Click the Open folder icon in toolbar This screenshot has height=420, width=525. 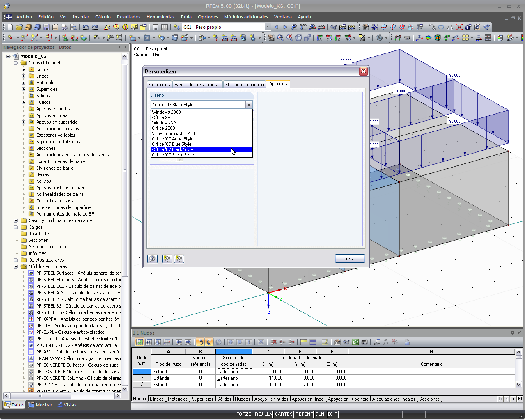click(19, 27)
